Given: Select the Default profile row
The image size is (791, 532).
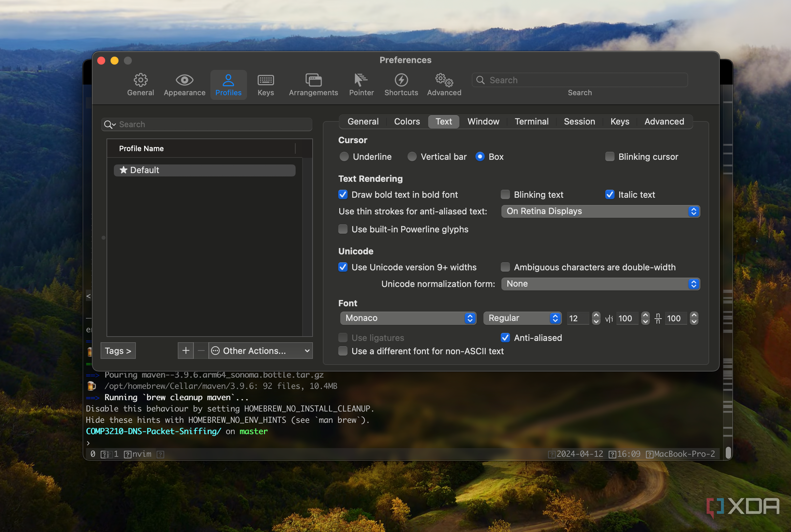Looking at the screenshot, I should tap(204, 170).
